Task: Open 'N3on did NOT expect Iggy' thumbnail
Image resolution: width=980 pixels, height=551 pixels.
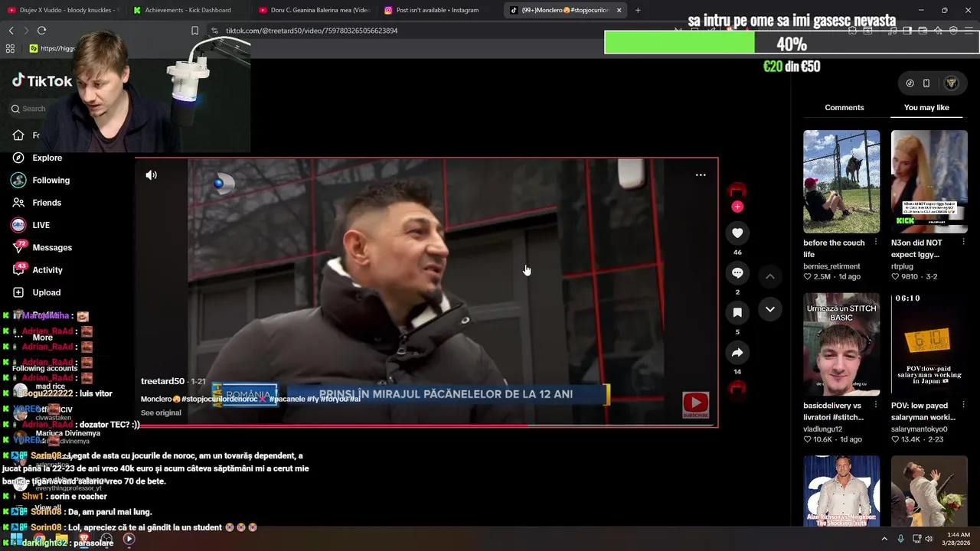Action: 929,181
